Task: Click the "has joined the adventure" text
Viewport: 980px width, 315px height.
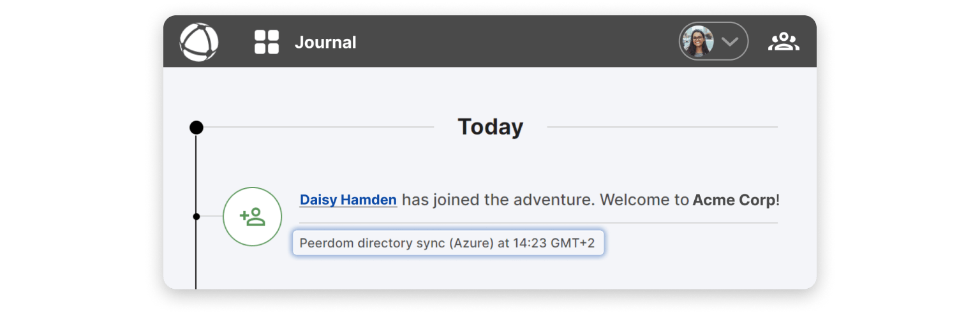Action: click(x=498, y=200)
